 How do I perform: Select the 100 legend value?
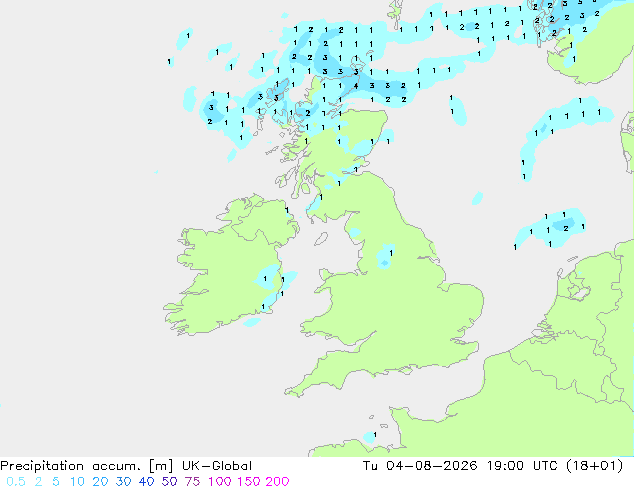click(x=220, y=482)
